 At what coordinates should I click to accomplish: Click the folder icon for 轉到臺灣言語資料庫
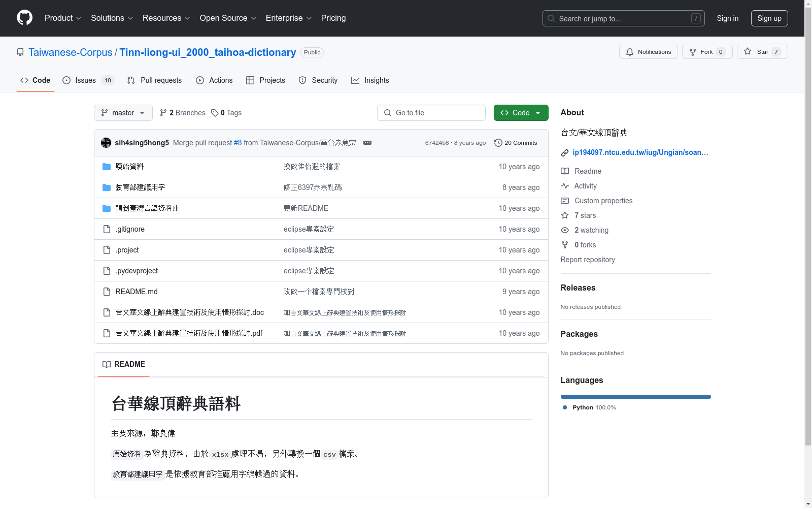click(107, 208)
